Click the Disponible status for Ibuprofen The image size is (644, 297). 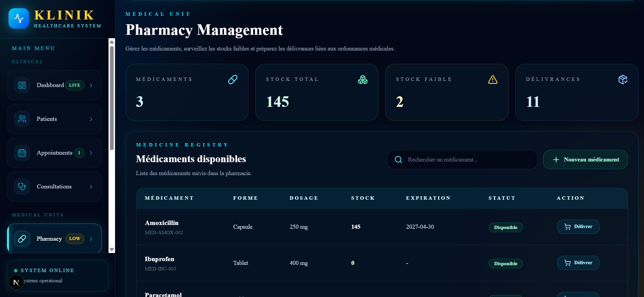[x=505, y=264]
